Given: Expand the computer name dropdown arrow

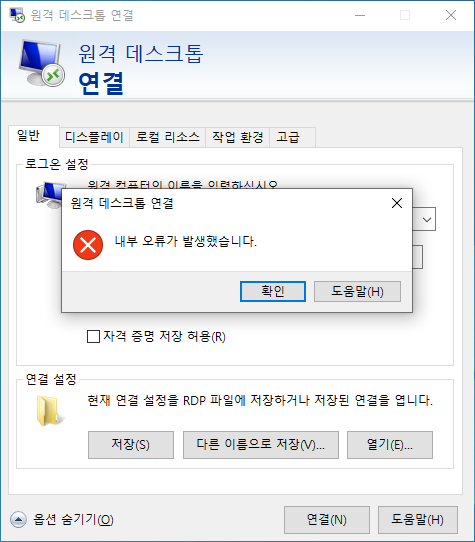Looking at the screenshot, I should click(427, 219).
